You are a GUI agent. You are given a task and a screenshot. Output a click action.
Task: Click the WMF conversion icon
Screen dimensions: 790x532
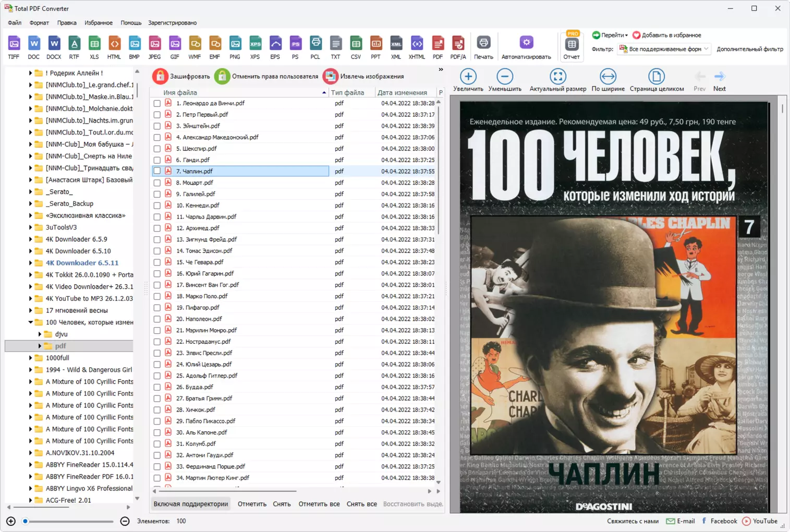(195, 47)
